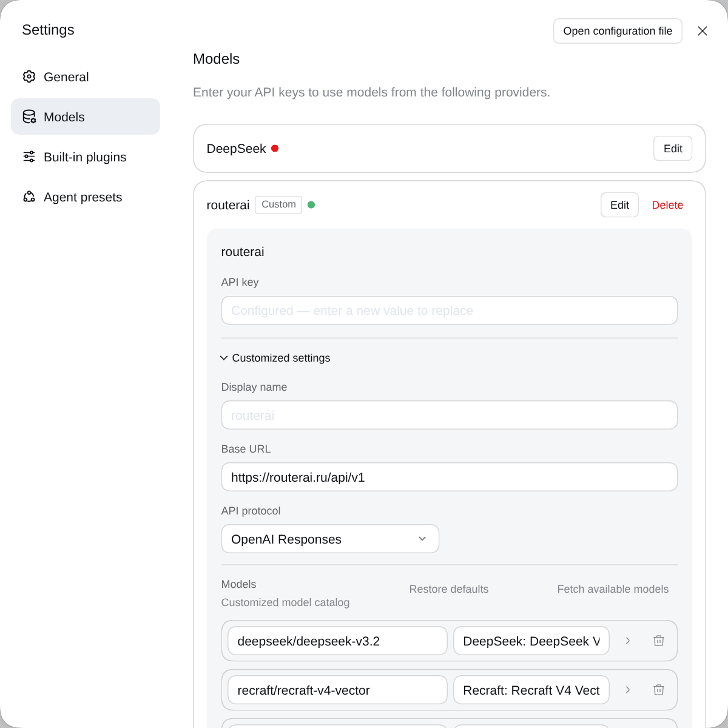This screenshot has width=728, height=728.
Task: Click the Base URL field
Action: pyautogui.click(x=450, y=477)
